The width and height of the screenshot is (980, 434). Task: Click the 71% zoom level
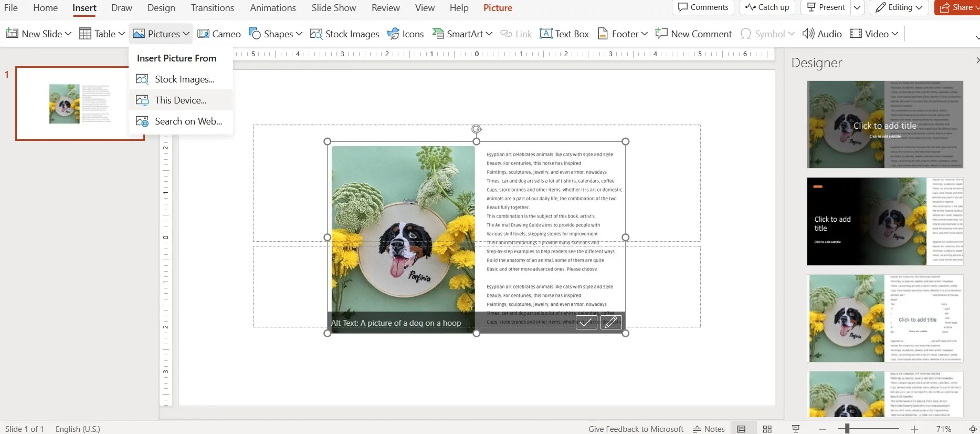click(944, 429)
